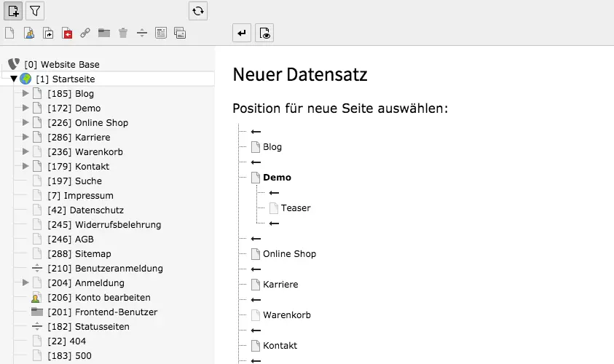The width and height of the screenshot is (614, 364).
Task: Select the recycler trash page type icon
Action: pyautogui.click(x=123, y=33)
